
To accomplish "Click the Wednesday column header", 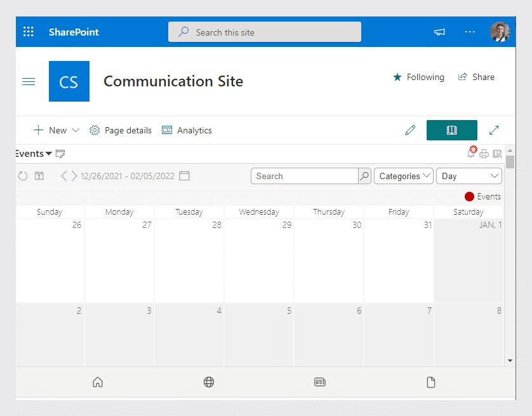I will click(x=259, y=212).
